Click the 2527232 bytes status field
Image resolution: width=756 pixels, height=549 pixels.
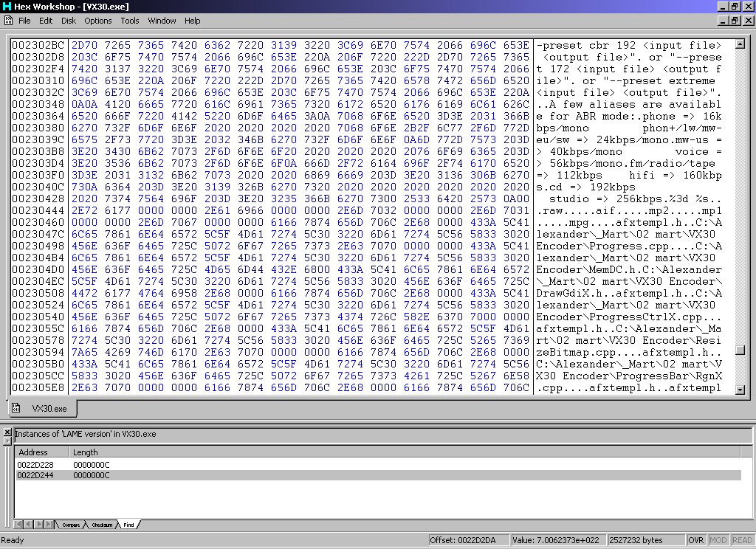coord(645,540)
